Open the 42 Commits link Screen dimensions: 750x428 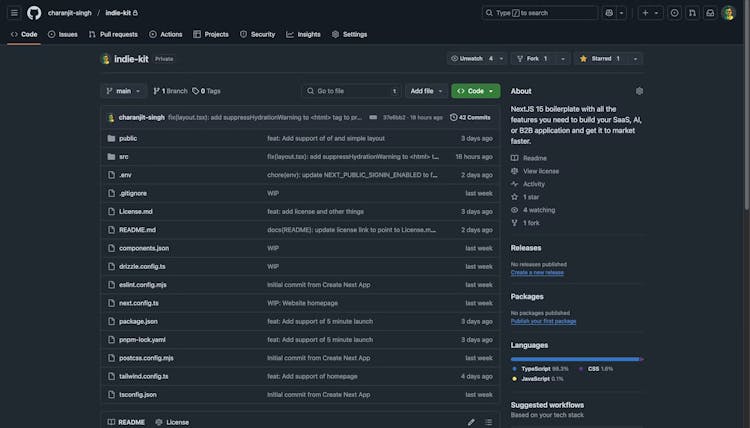click(470, 117)
